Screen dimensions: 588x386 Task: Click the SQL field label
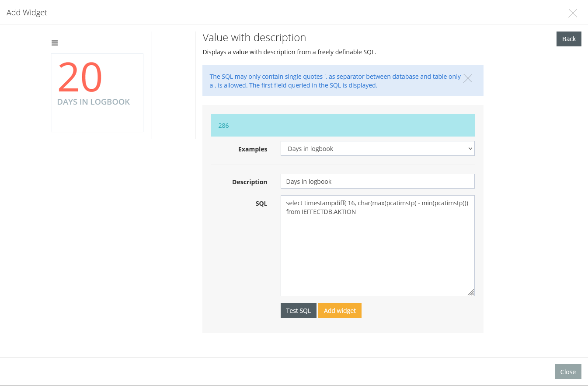click(x=261, y=204)
